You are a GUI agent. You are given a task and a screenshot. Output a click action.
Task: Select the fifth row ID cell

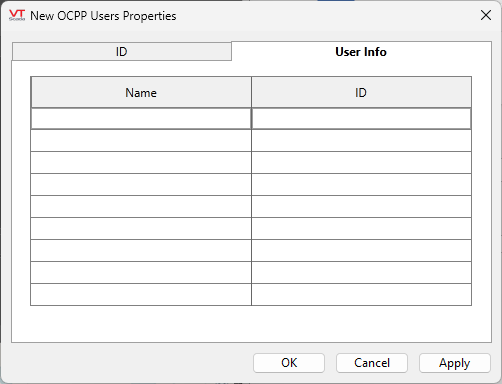click(361, 207)
